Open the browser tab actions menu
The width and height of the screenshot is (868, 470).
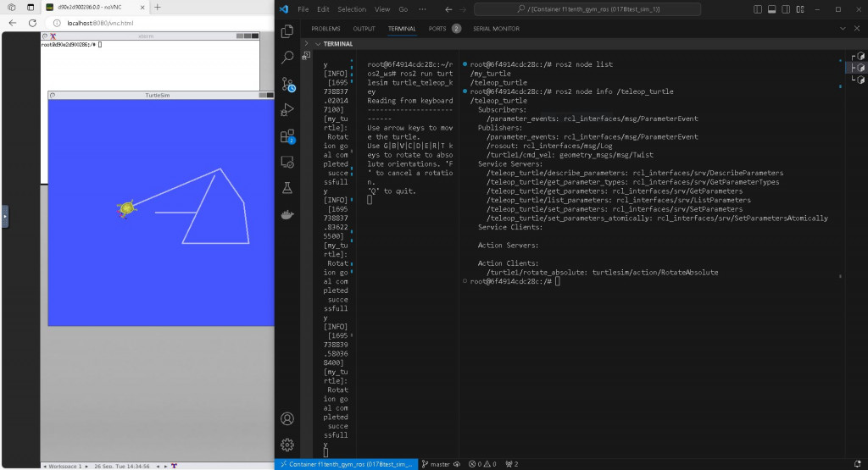(31, 7)
